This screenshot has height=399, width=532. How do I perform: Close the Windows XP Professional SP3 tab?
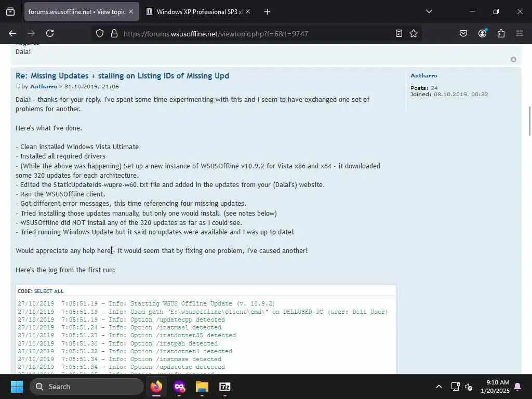click(248, 12)
